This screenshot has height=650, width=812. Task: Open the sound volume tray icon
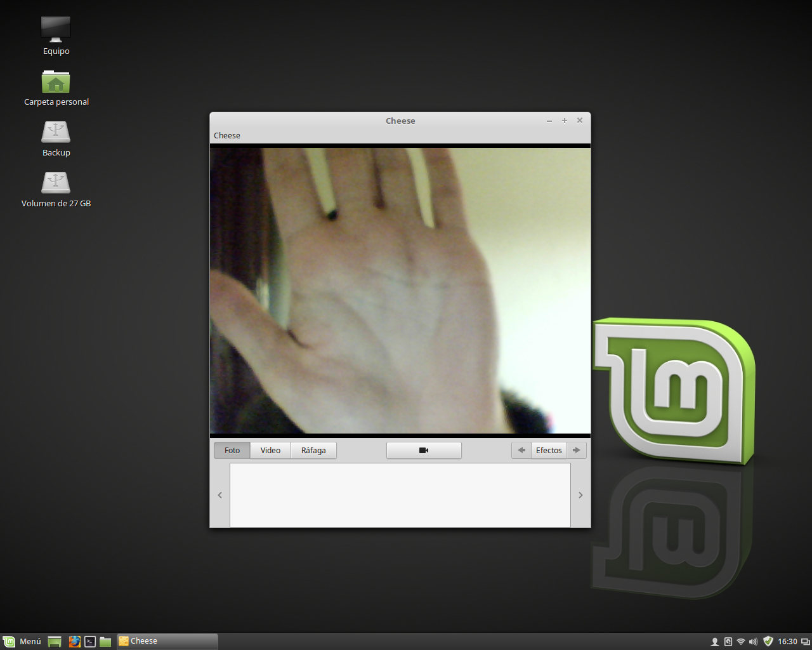tap(753, 642)
